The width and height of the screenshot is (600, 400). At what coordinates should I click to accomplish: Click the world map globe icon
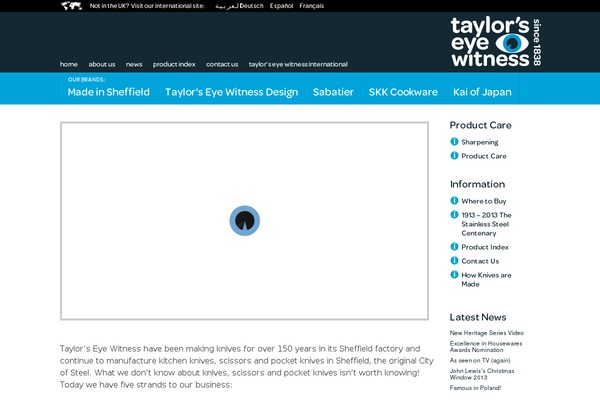(x=72, y=6)
